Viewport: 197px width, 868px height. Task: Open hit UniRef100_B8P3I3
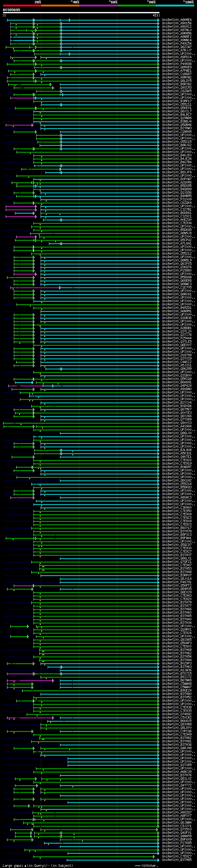(x=177, y=535)
